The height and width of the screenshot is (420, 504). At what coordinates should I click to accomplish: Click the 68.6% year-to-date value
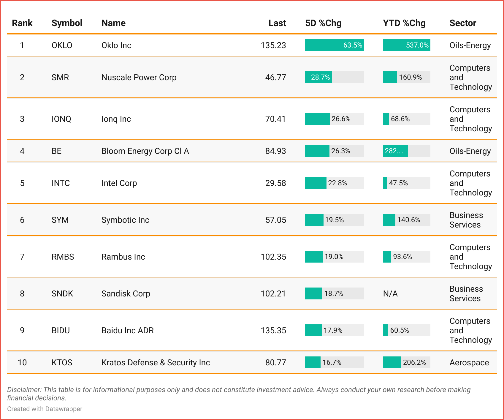pyautogui.click(x=400, y=119)
